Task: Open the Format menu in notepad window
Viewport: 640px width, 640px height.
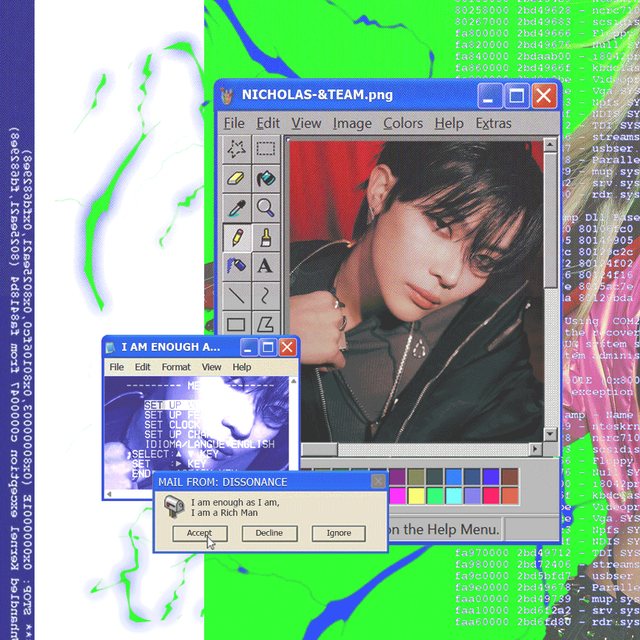Action: click(x=176, y=367)
